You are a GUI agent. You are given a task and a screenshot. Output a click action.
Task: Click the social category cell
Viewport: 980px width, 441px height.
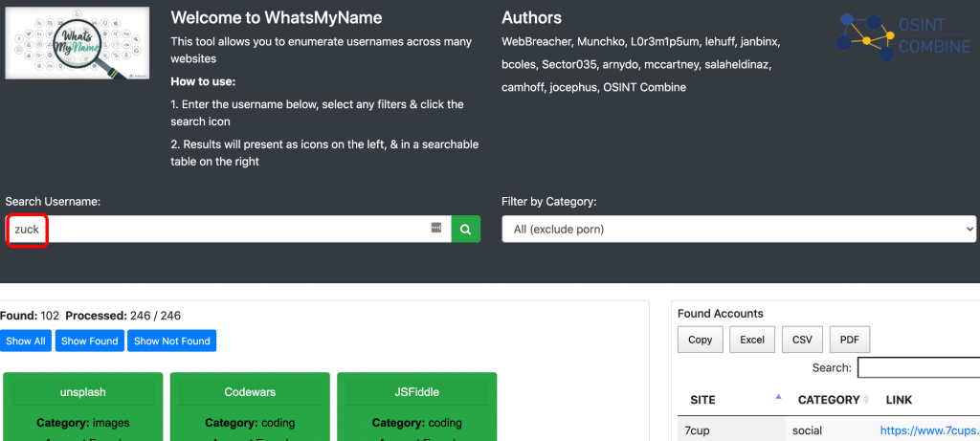point(807,430)
